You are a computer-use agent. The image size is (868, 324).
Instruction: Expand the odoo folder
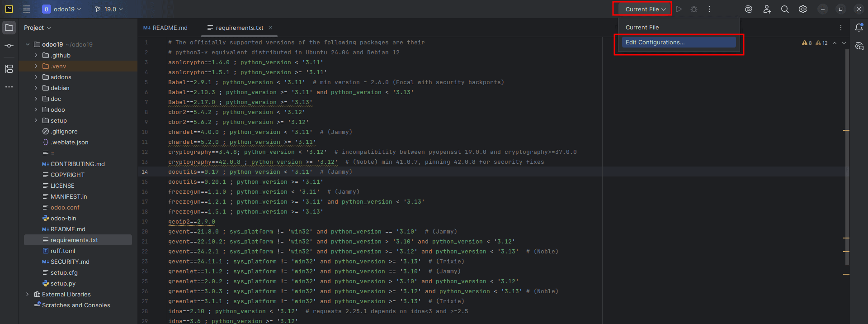point(36,110)
